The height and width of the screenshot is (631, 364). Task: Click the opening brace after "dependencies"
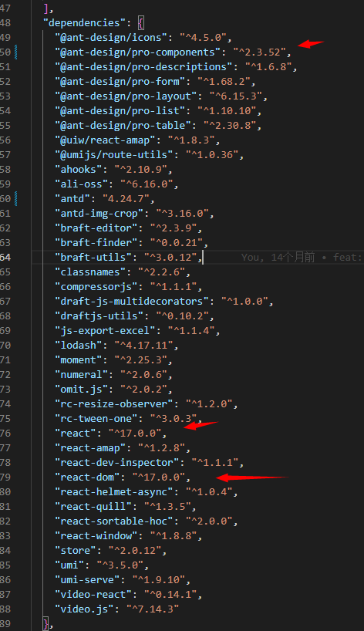[141, 23]
